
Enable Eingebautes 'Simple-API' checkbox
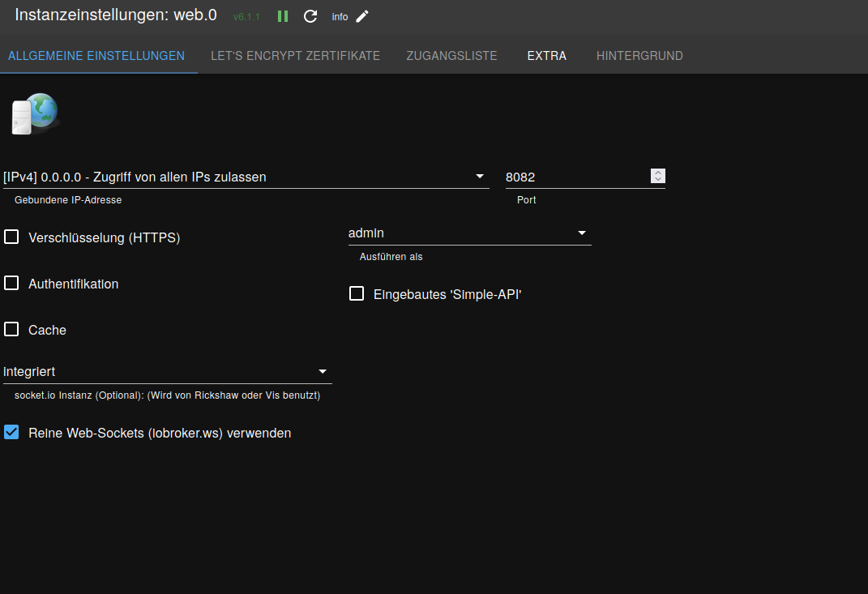point(357,293)
